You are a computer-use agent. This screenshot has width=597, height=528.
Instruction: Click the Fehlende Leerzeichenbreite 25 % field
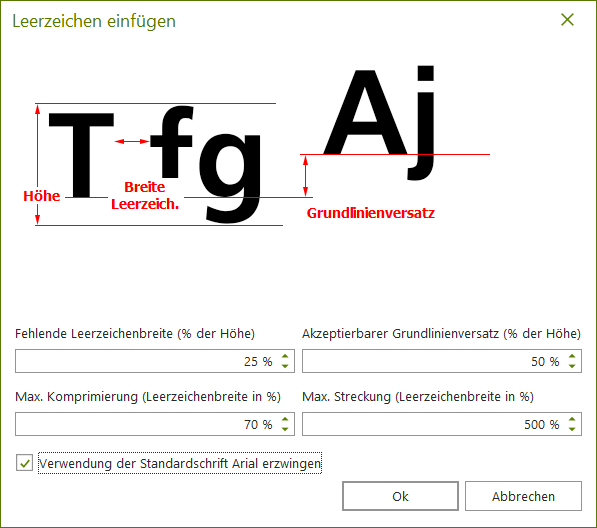click(155, 361)
